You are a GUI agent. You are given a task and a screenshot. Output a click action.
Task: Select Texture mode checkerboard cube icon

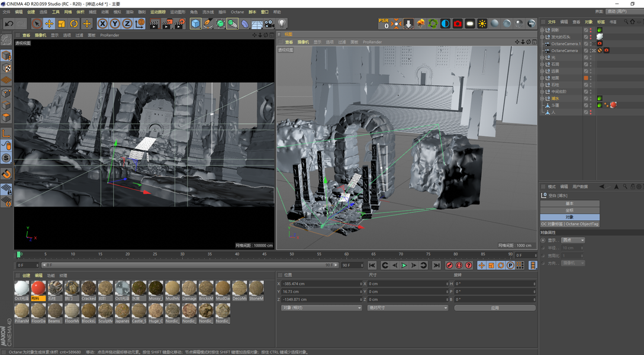point(6,67)
